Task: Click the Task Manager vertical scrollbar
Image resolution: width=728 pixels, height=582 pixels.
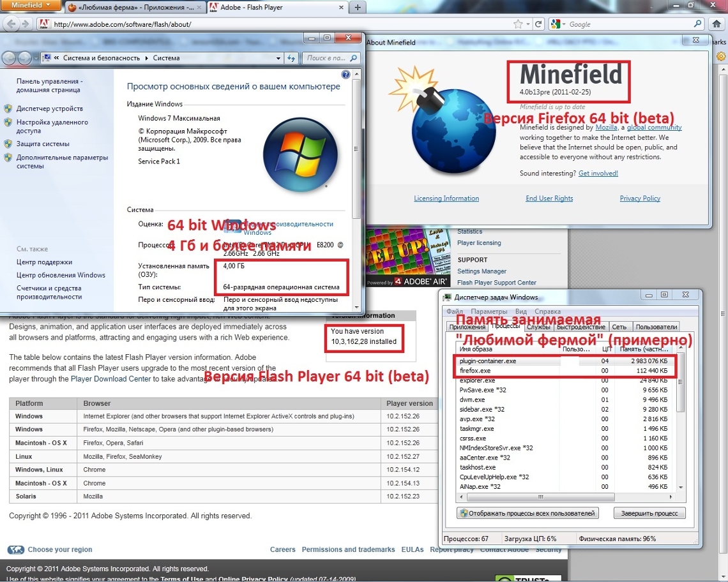Action: coord(680,408)
